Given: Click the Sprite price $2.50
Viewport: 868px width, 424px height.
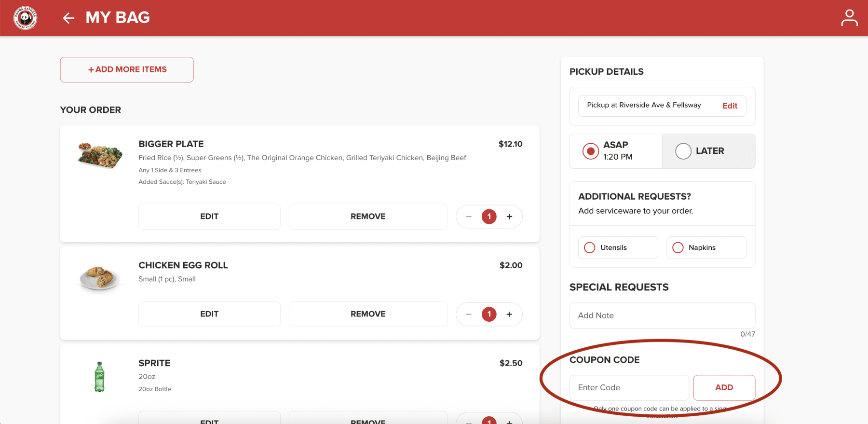Looking at the screenshot, I should (511, 363).
